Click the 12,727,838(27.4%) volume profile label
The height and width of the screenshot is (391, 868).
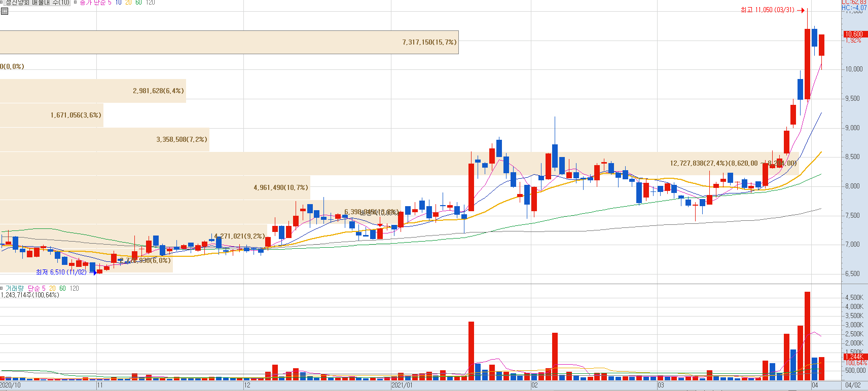734,163
